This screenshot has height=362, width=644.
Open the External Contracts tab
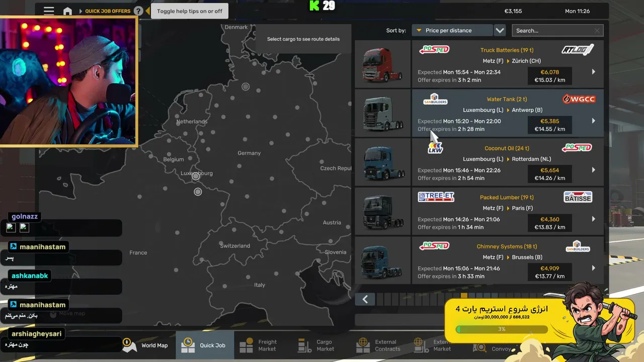380,345
